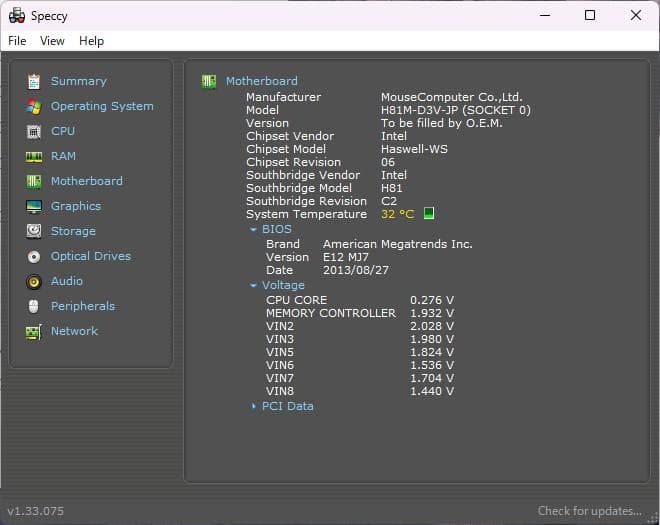Click BIOS date 2013/08/27

pos(356,270)
